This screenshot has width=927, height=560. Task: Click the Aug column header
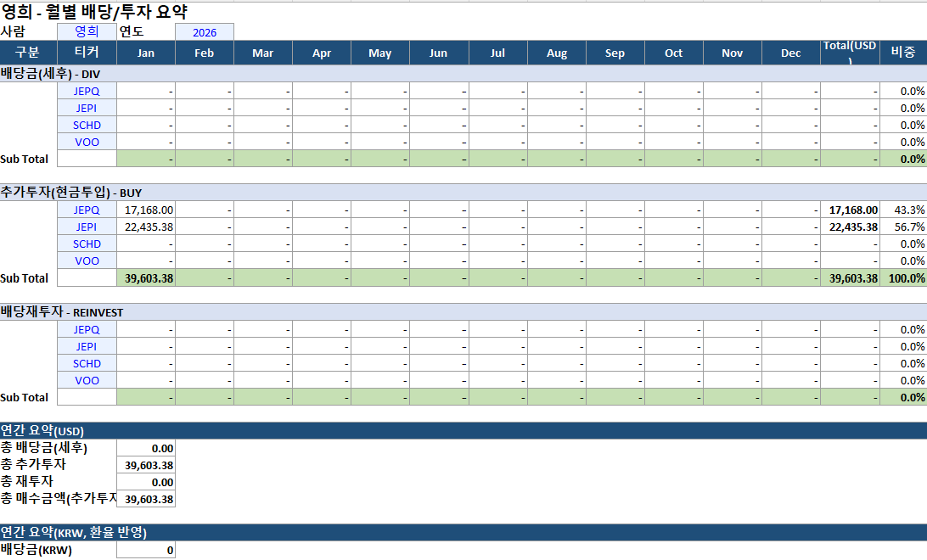[x=556, y=53]
